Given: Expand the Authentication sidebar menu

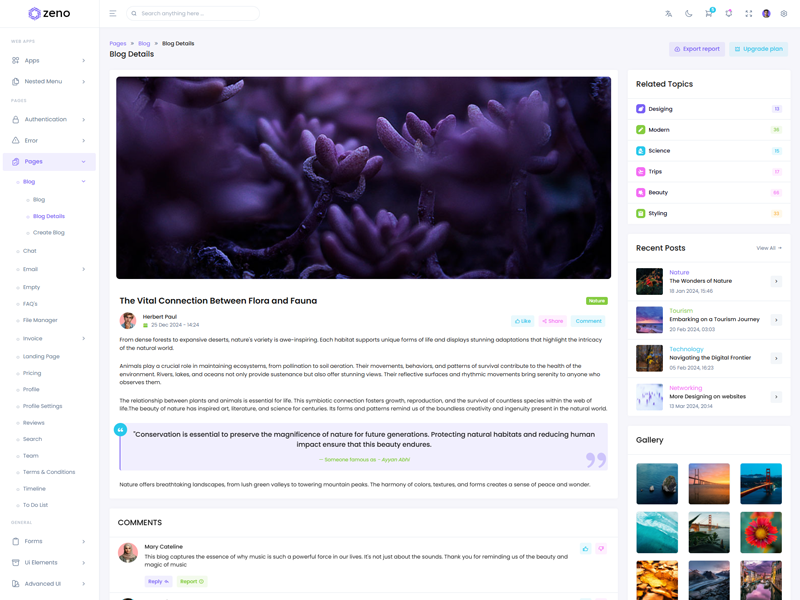Looking at the screenshot, I should (x=48, y=120).
